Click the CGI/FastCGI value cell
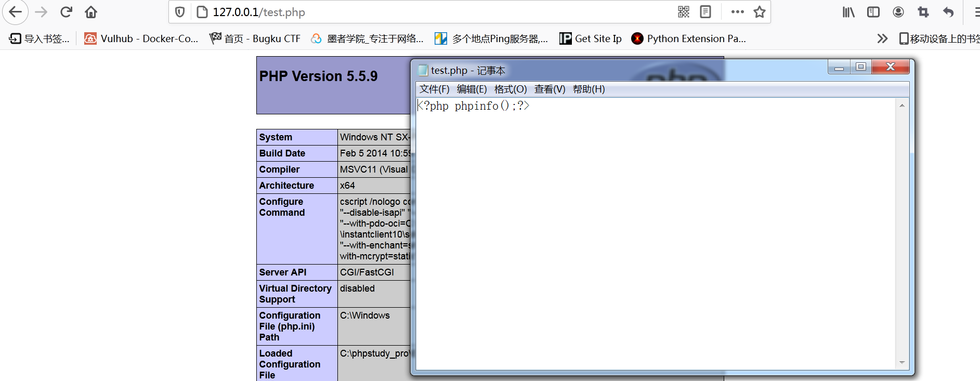This screenshot has width=980, height=381. [367, 272]
